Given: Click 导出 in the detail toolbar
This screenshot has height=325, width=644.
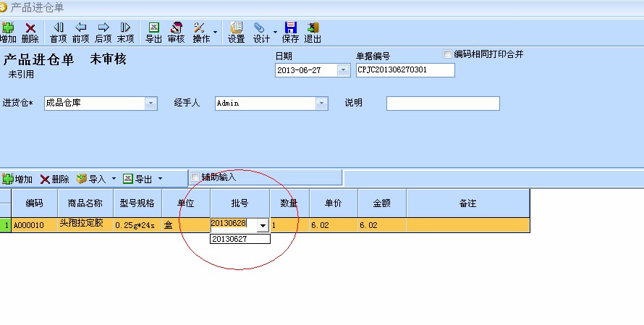Looking at the screenshot, I should pyautogui.click(x=138, y=179).
